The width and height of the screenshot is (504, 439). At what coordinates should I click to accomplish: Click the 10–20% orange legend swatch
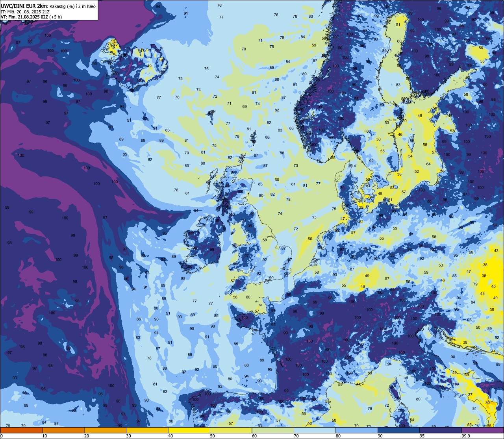(x=63, y=430)
